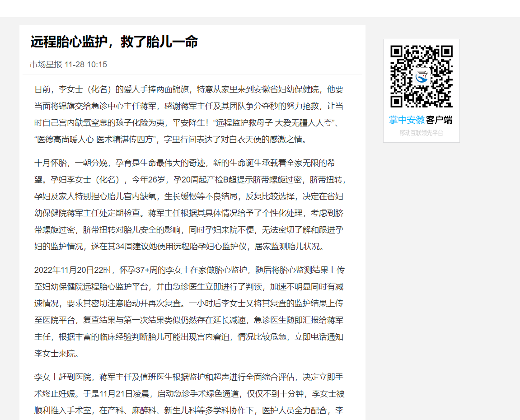This screenshot has width=520, height=420.
Task: Click the line starting 顺利推入手术室，在产科
Action: click(x=189, y=411)
